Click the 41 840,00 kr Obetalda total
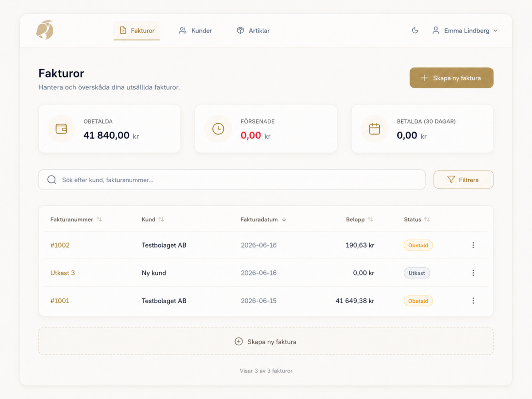 click(111, 136)
